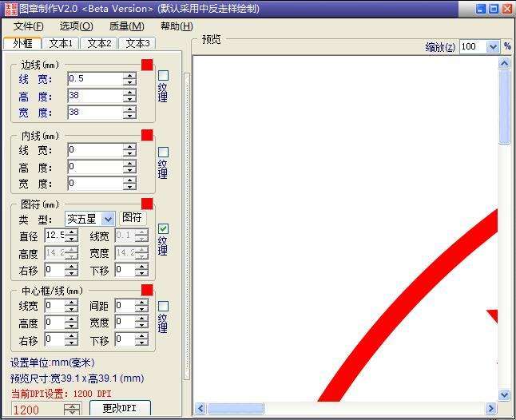Screen dimensions: 516x420
Task: Click the 内线 线宽 input field
Action: (x=95, y=150)
